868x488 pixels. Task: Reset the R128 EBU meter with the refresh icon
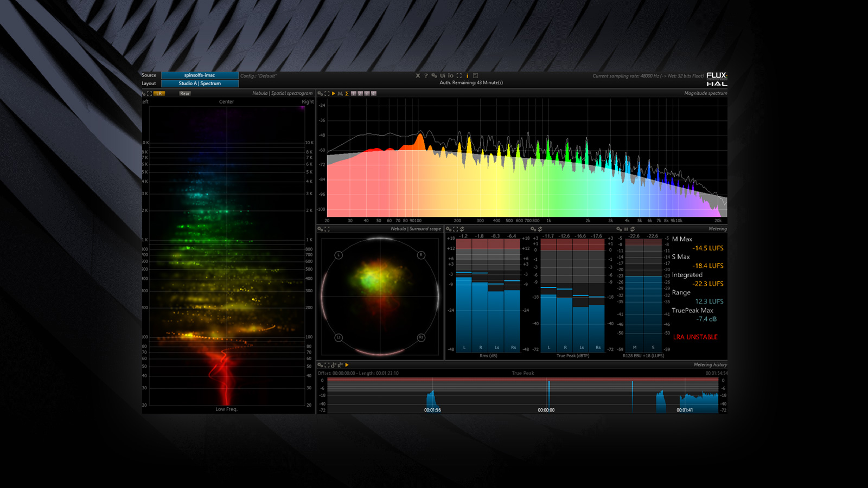633,229
